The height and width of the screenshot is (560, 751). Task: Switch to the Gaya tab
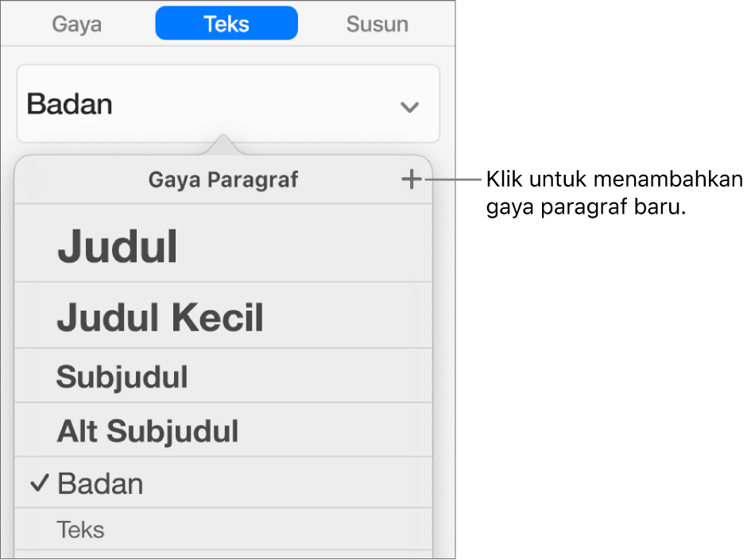click(x=76, y=24)
